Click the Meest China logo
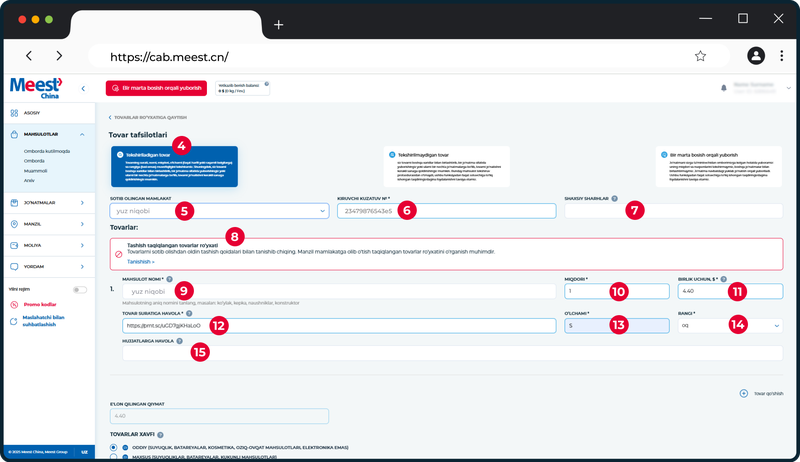This screenshot has height=462, width=800. tap(36, 88)
